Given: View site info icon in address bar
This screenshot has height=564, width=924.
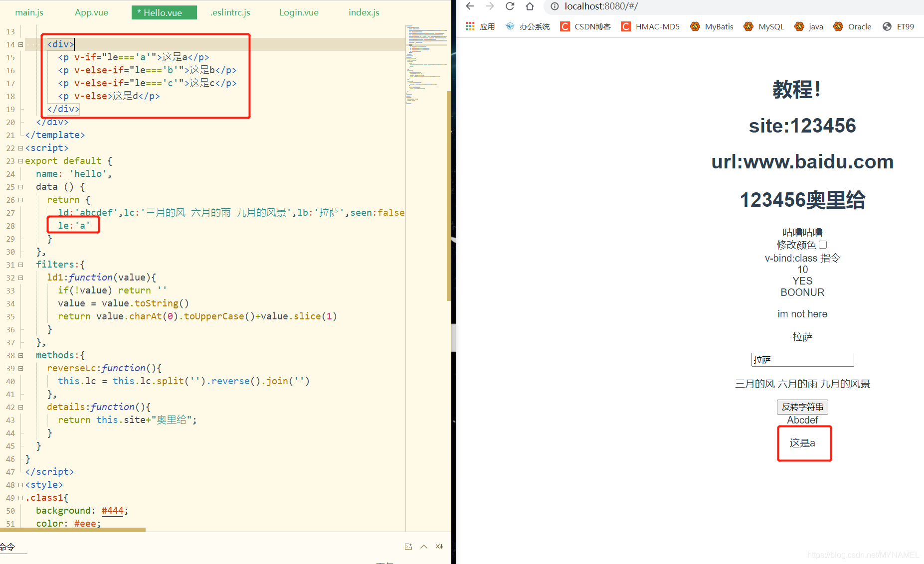Looking at the screenshot, I should point(554,6).
